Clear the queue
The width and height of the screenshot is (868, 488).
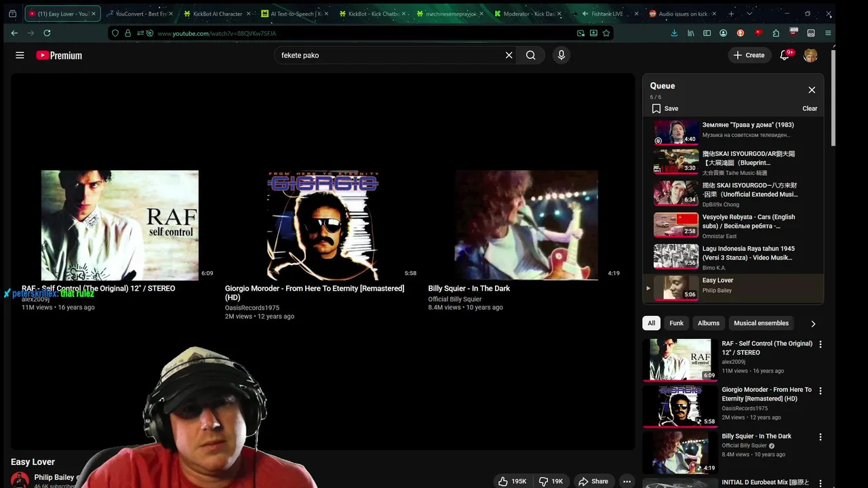point(810,108)
